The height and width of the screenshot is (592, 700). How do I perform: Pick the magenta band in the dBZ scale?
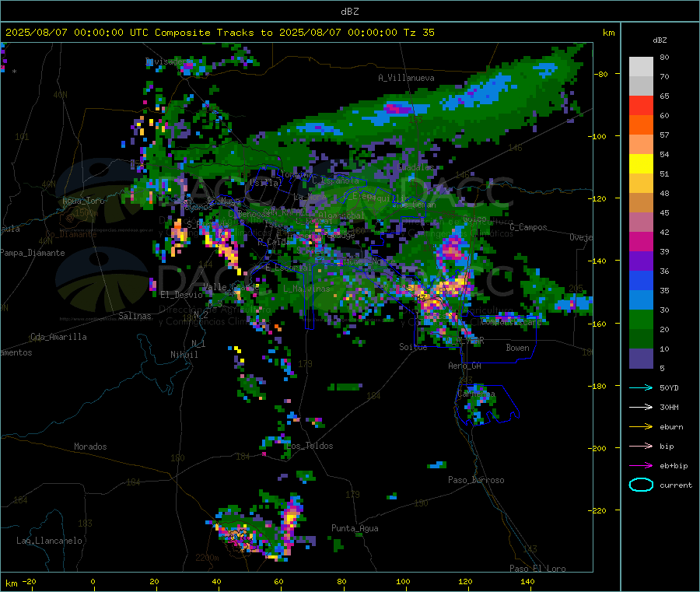tap(641, 241)
